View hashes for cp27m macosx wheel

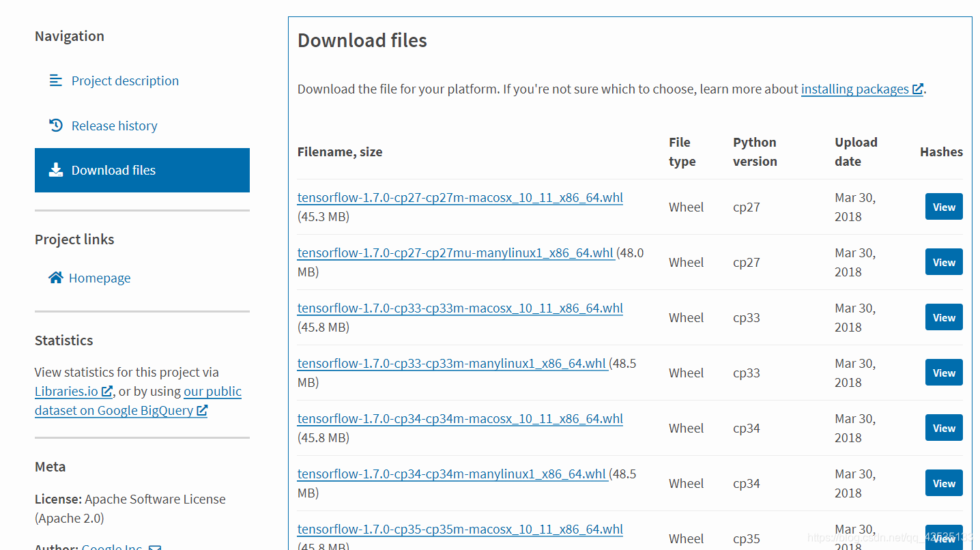944,207
